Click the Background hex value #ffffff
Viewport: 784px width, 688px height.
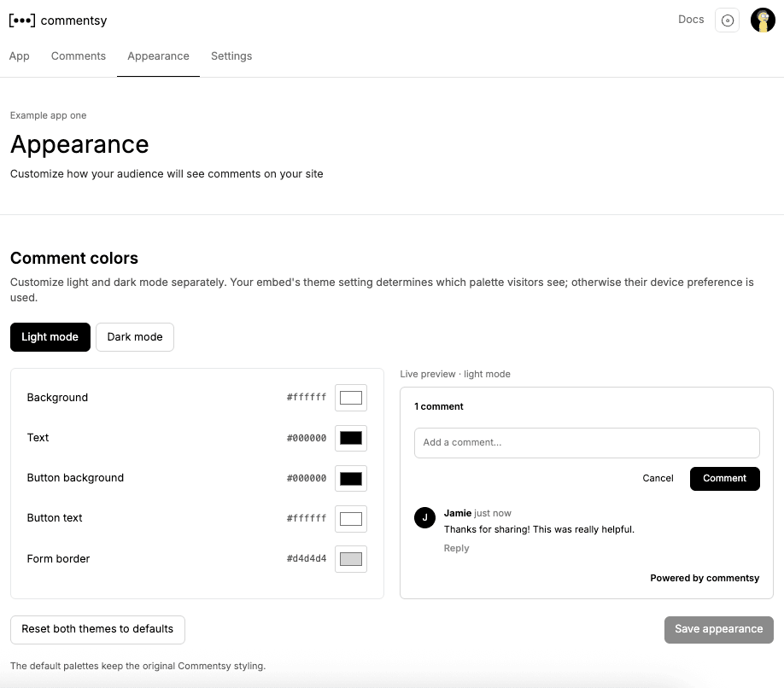tap(307, 397)
